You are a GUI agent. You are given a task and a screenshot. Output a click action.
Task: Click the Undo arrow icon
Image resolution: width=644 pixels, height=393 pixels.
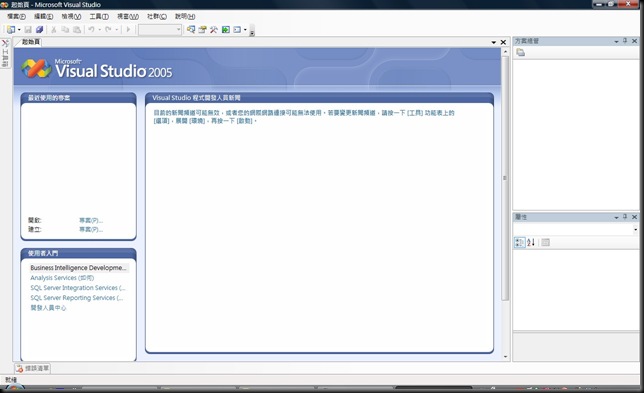pyautogui.click(x=92, y=30)
